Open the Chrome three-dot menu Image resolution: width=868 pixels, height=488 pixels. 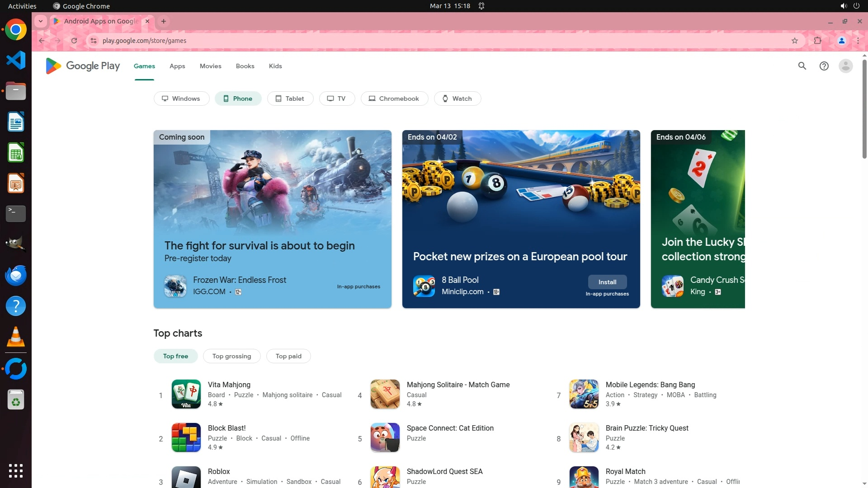click(858, 41)
